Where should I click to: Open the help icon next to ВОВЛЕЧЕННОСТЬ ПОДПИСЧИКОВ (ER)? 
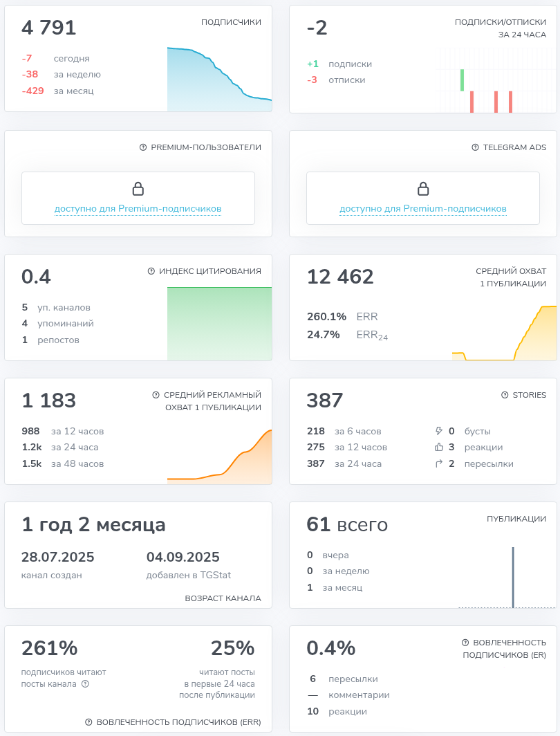pos(465,643)
